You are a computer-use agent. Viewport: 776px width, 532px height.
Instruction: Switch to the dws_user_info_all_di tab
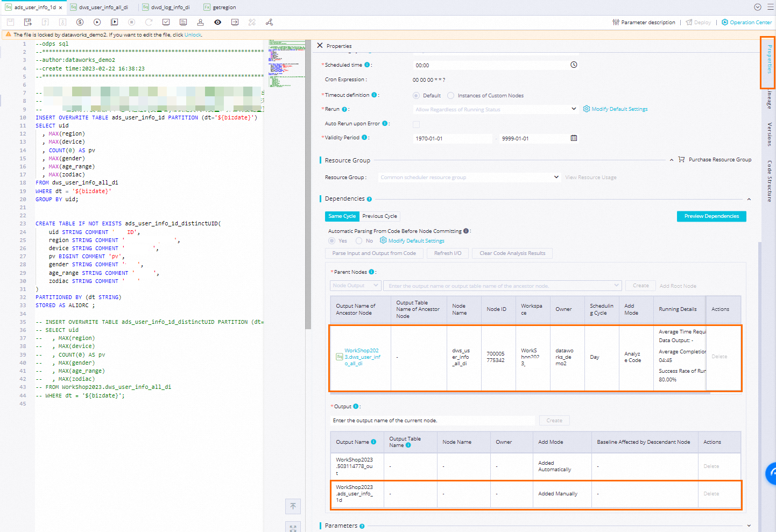pos(99,8)
